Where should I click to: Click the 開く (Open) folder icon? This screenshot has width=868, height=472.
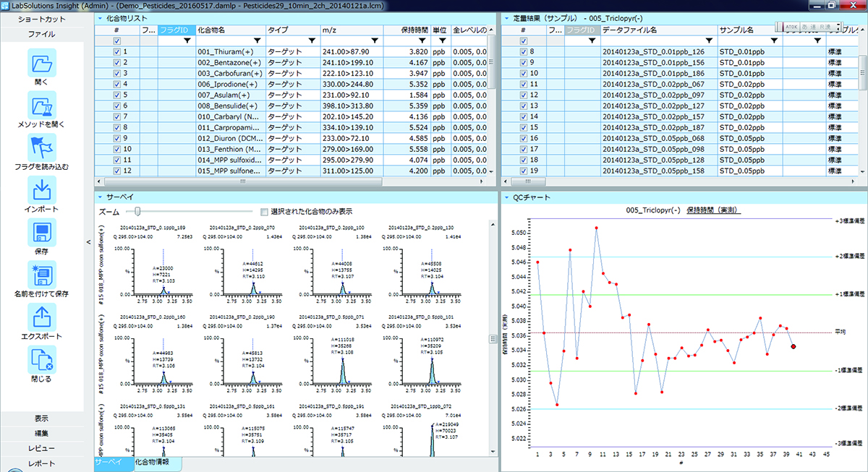pos(41,64)
